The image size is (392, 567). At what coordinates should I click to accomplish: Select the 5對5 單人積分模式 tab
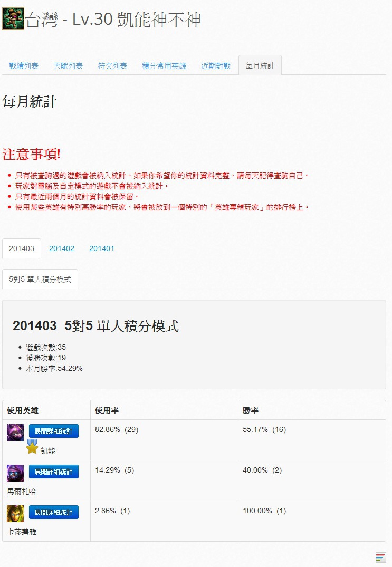point(40,279)
